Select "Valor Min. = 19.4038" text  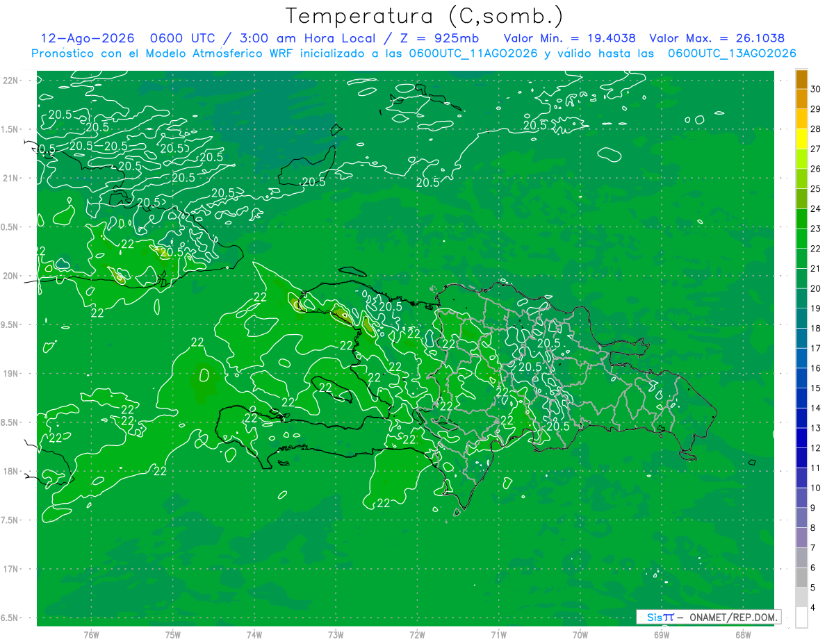click(x=571, y=38)
